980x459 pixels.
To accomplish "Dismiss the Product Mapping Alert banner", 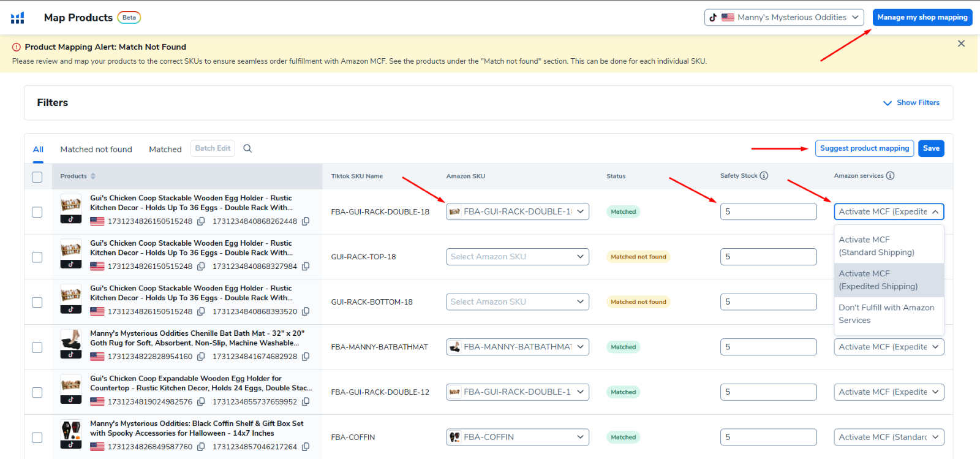I will click(961, 44).
